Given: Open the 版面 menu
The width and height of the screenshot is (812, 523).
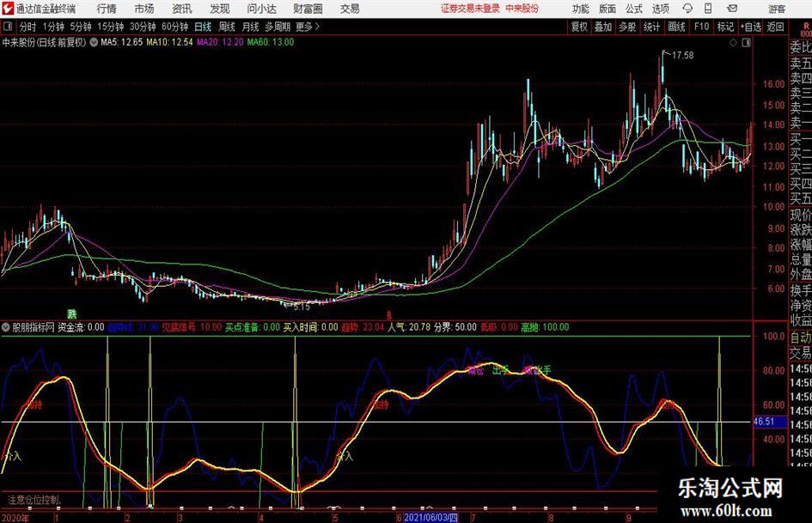Looking at the screenshot, I should pyautogui.click(x=607, y=9).
